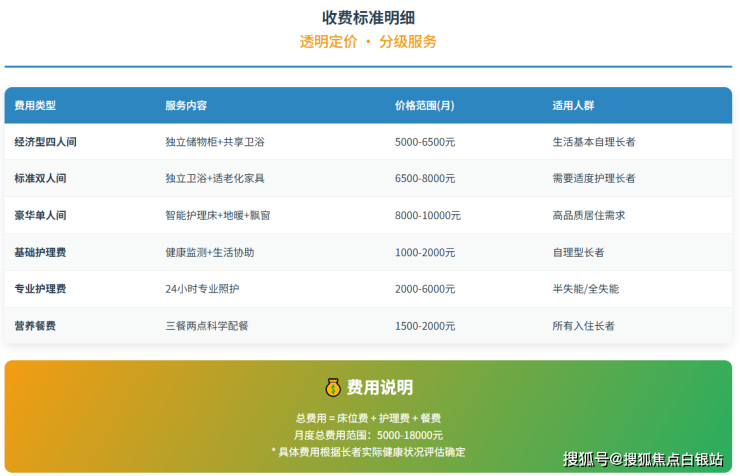This screenshot has height=476, width=740.
Task: Select the 标准双人间 row label
Action: pos(40,178)
